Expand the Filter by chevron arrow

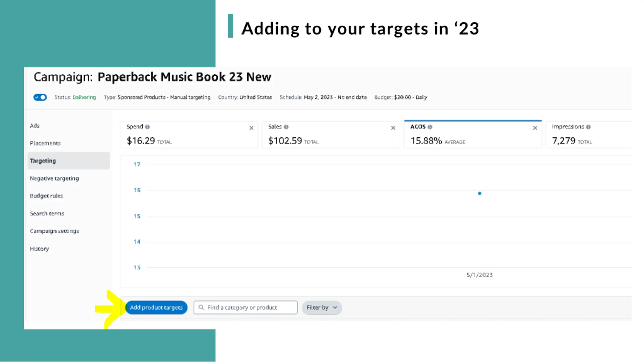point(335,307)
